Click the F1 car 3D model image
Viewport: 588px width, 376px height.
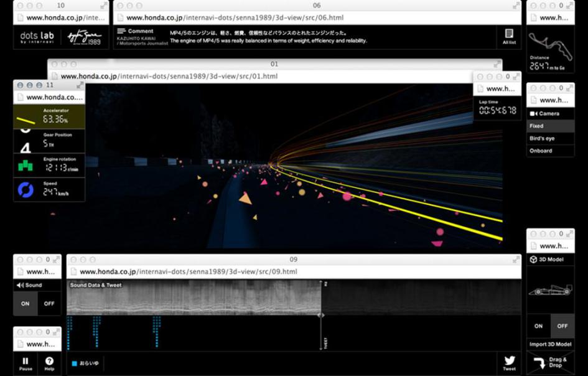point(550,291)
